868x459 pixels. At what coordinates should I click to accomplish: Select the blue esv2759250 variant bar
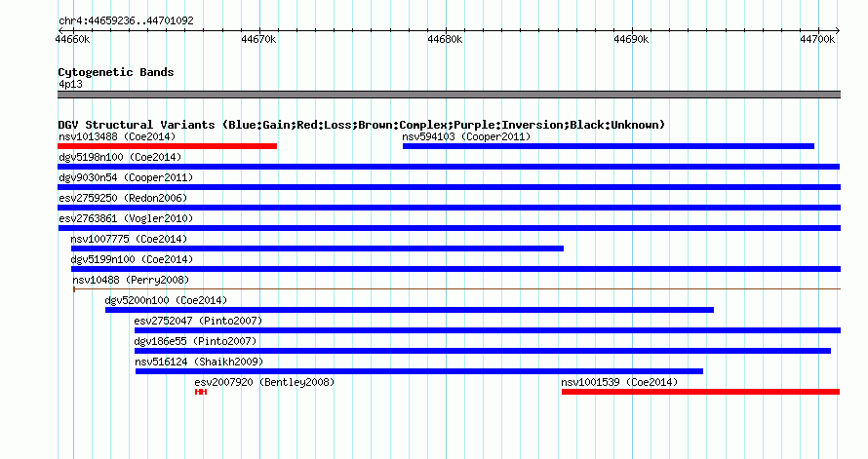(x=449, y=208)
